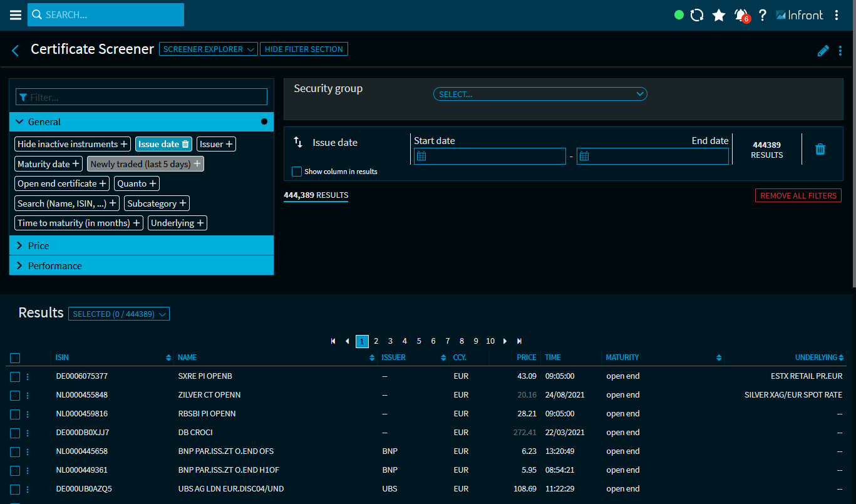
Task: Click the refresh sync icon
Action: (697, 15)
